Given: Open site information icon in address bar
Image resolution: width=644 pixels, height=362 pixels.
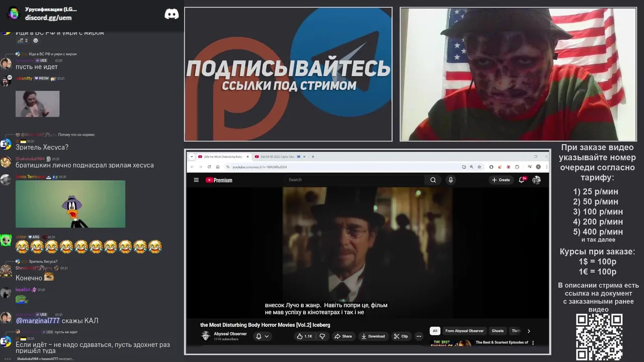Looking at the screenshot, I should pyautogui.click(x=228, y=167).
